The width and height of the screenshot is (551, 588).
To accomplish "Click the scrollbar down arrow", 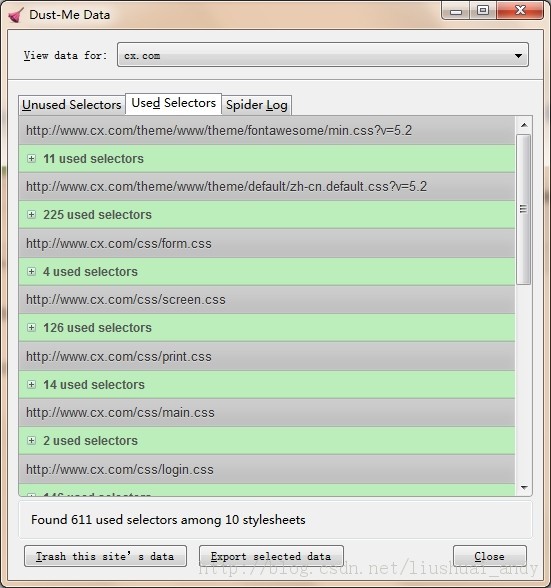I will click(524, 488).
